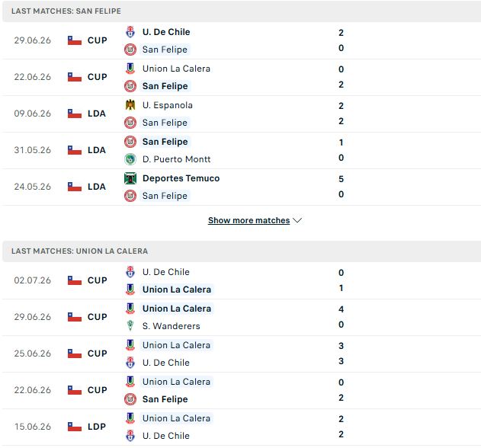Select the D. Puerto Montt team name
481x448 pixels.
tap(176, 159)
